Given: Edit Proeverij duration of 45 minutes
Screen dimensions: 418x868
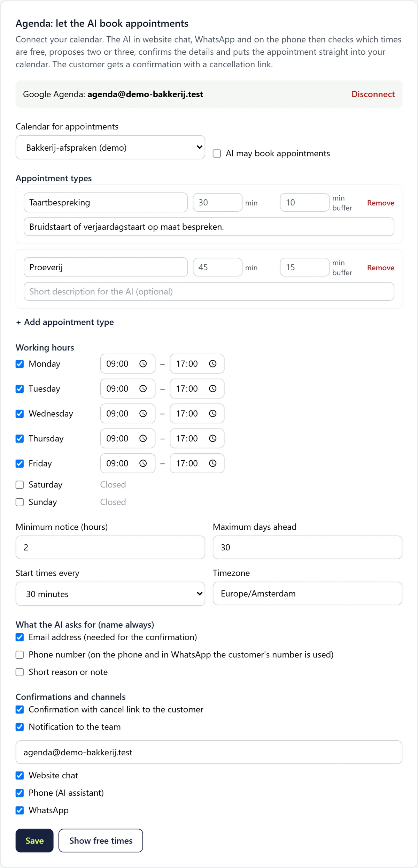Looking at the screenshot, I should point(218,267).
